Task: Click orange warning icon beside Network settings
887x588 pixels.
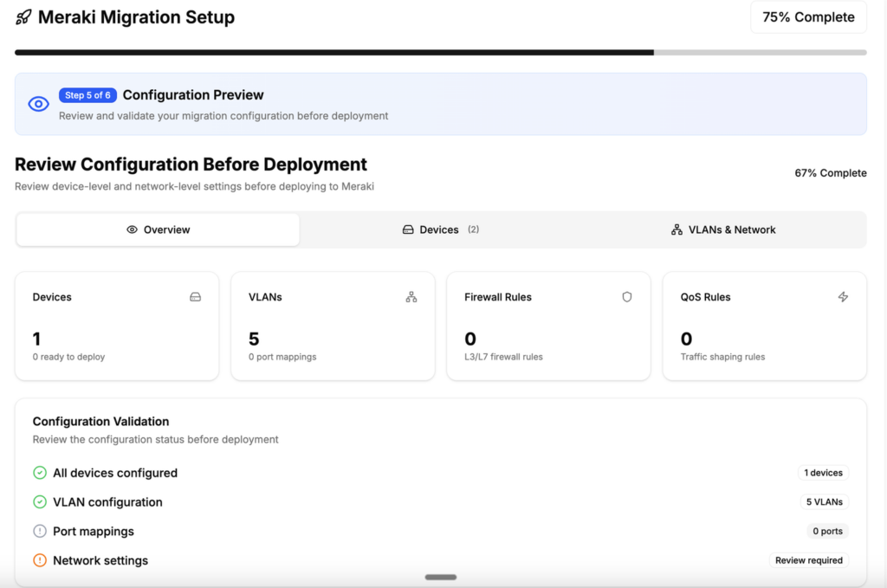Action: click(x=40, y=560)
